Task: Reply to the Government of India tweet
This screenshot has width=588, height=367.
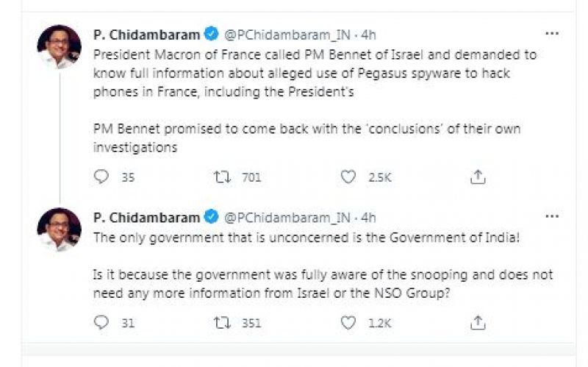Action: pyautogui.click(x=102, y=322)
